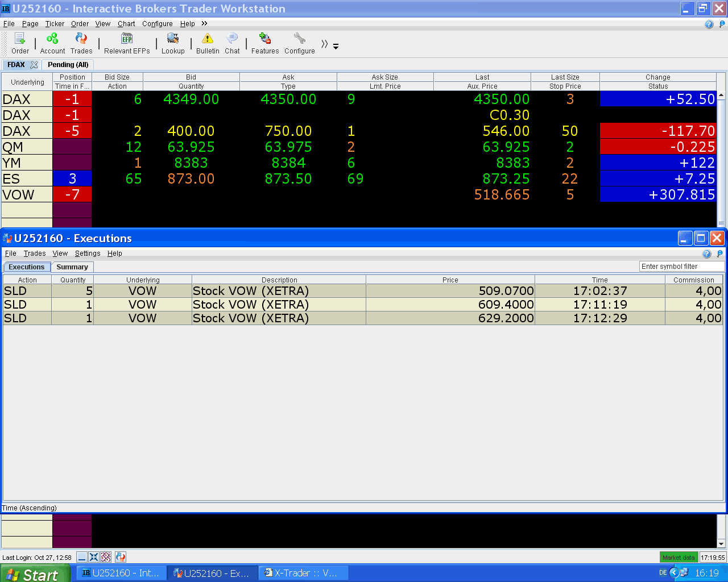The image size is (728, 582).
Task: Click the +307.815 change cell
Action: 658,194
